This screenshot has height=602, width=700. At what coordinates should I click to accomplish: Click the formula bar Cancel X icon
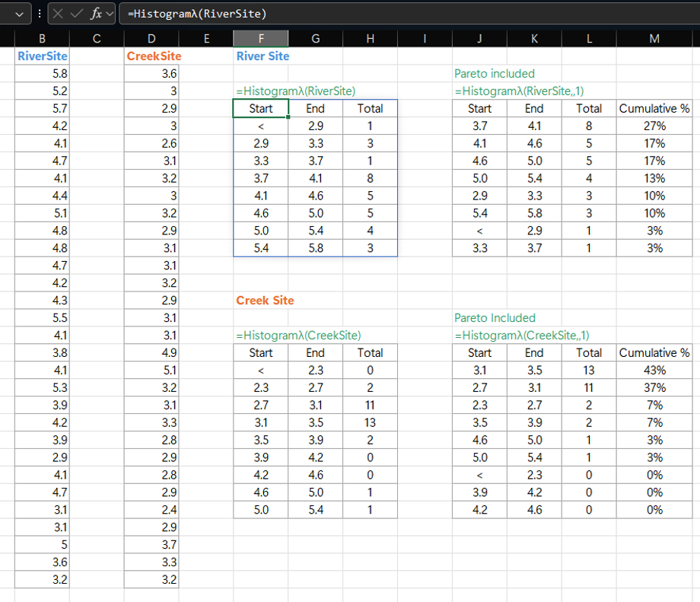pyautogui.click(x=58, y=14)
